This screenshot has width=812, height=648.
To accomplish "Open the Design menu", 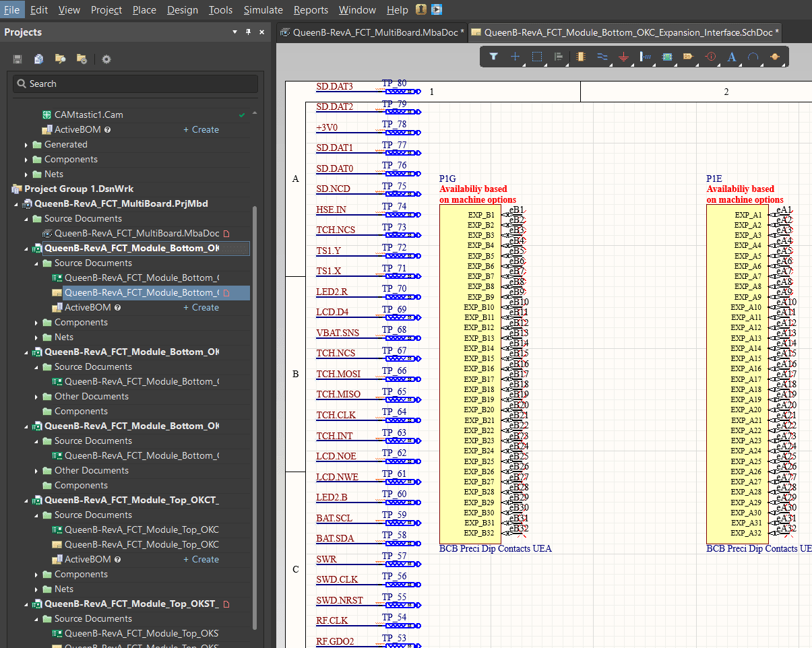I will click(x=183, y=10).
